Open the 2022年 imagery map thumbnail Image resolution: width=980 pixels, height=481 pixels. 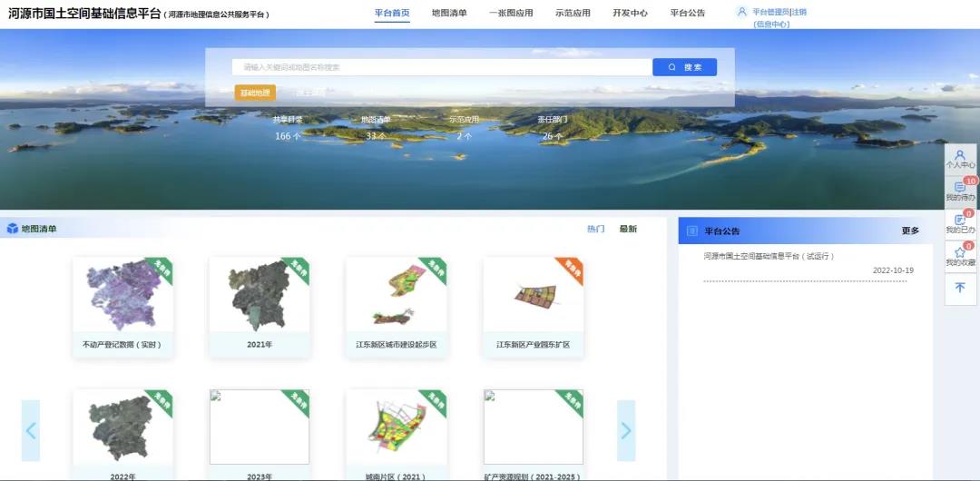click(123, 427)
